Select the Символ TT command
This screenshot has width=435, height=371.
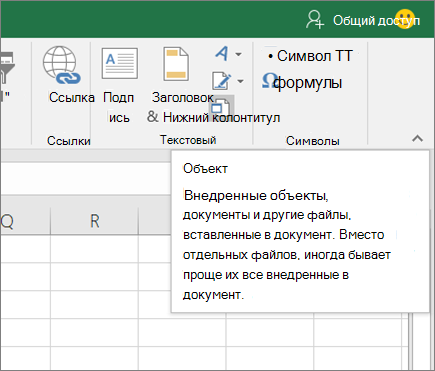coord(314,56)
